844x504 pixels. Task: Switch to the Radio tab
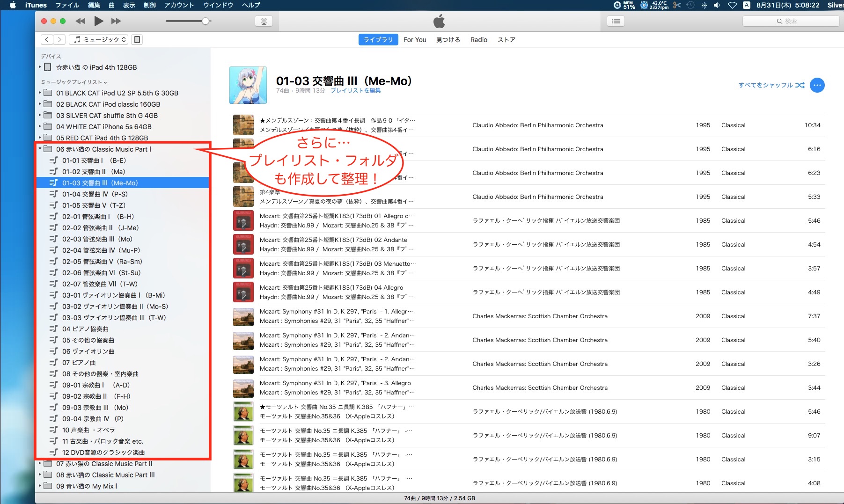click(479, 40)
